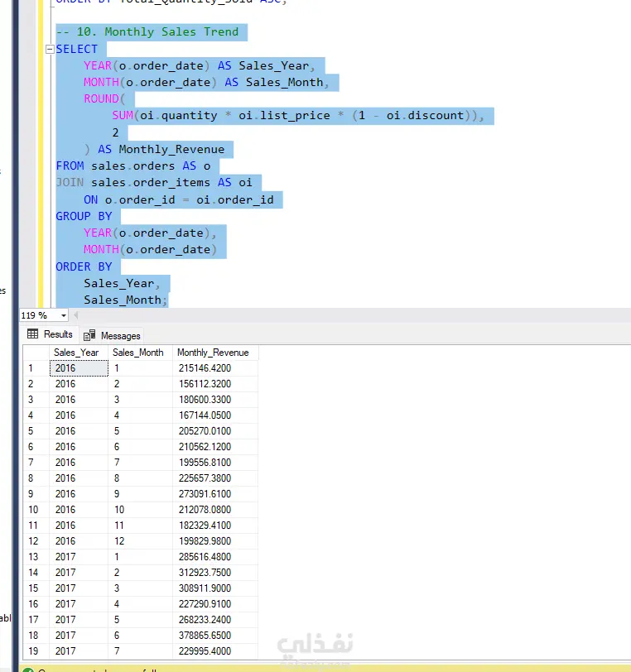Click the horizontal scroll left arrow in editor
Image resolution: width=631 pixels, height=672 pixels.
[x=76, y=315]
